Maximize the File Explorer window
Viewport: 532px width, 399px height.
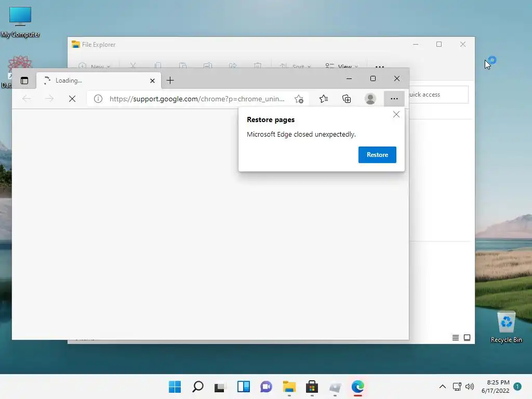click(439, 45)
